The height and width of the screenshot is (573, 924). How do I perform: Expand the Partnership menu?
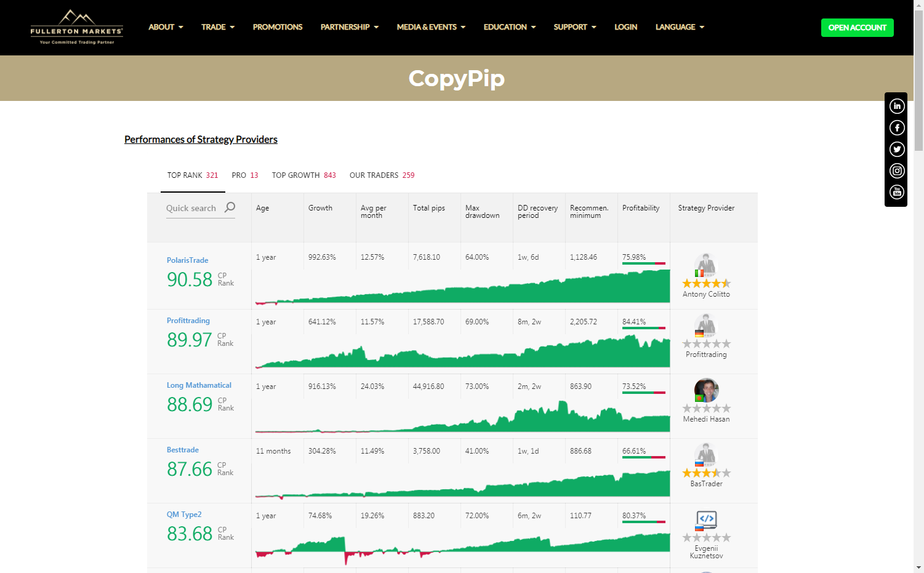point(350,27)
